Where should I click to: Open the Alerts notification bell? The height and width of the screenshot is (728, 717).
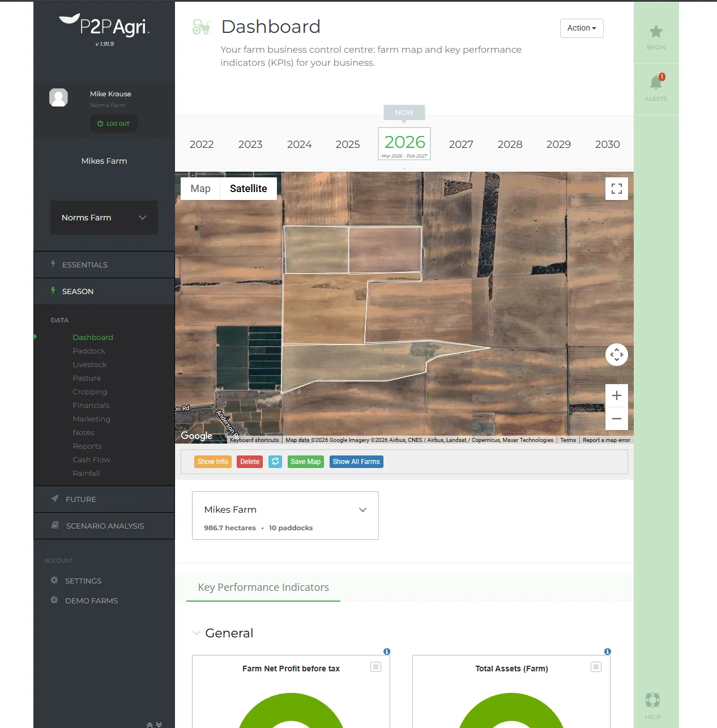(x=655, y=83)
